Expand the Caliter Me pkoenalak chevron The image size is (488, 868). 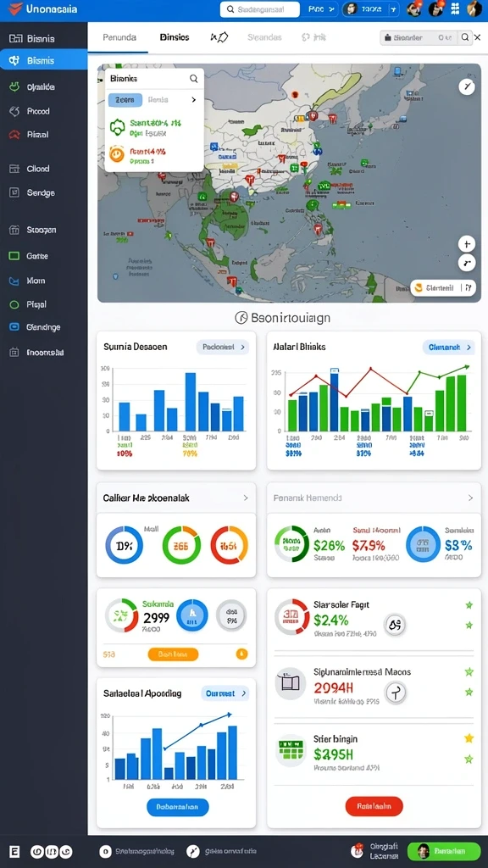click(x=246, y=498)
